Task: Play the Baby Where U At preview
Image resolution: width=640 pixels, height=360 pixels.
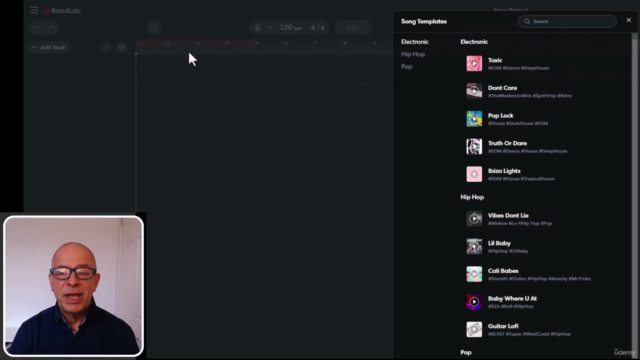Action: coord(474,302)
